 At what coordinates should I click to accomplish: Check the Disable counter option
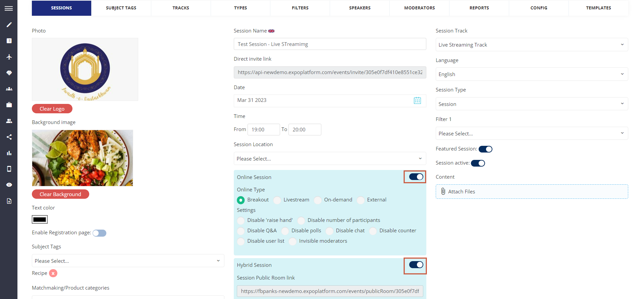click(373, 231)
